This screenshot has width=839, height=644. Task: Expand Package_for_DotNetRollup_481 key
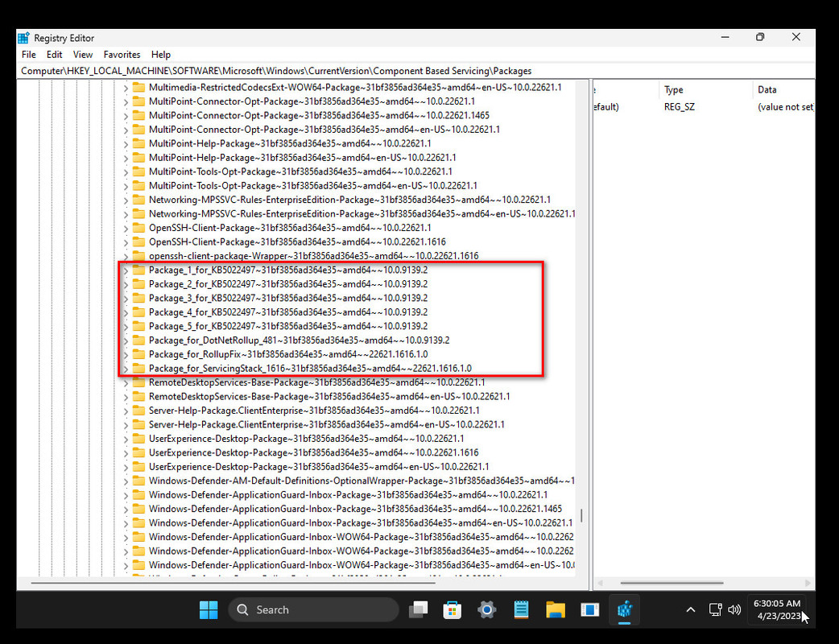(x=126, y=341)
